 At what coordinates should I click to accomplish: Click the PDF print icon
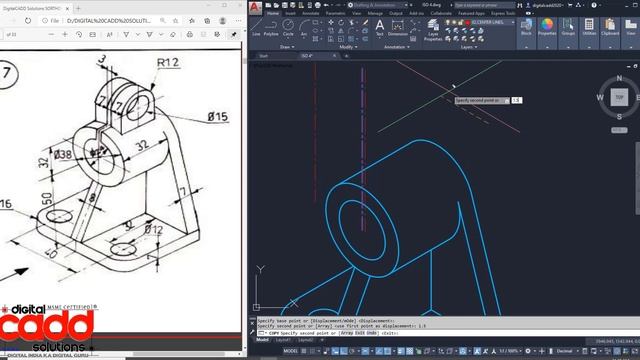[190, 35]
